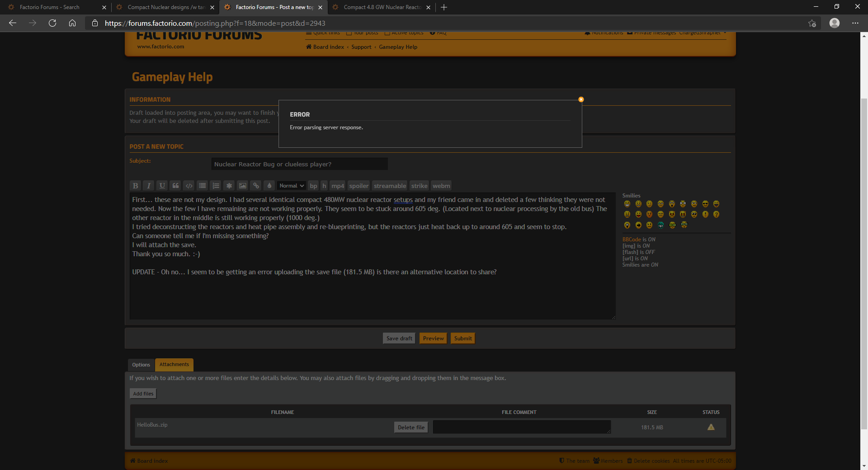868x470 pixels.
Task: Click inside the message body text area
Action: click(373, 256)
